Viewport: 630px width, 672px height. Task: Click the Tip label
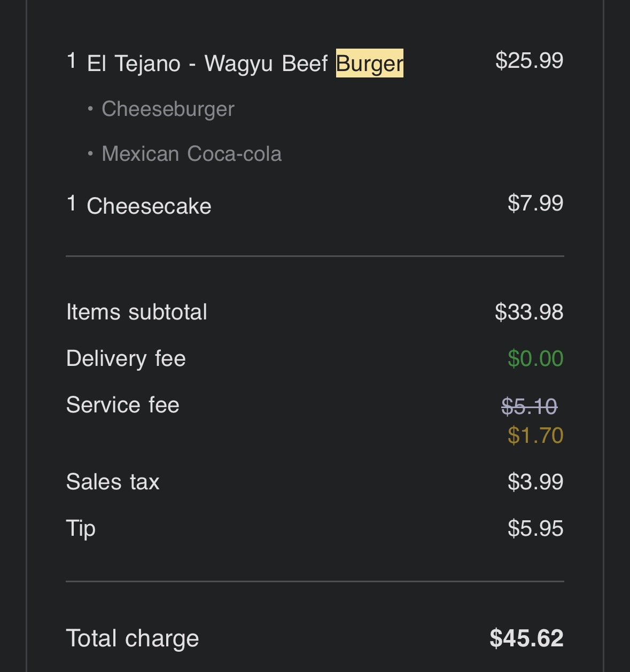coord(81,528)
